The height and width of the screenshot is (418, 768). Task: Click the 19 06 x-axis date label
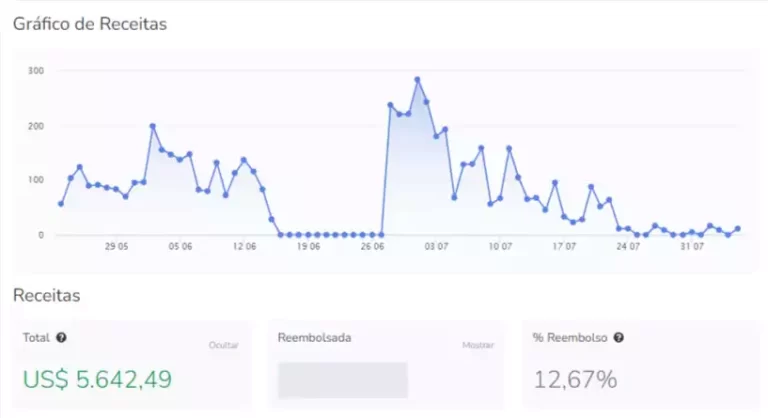(309, 246)
